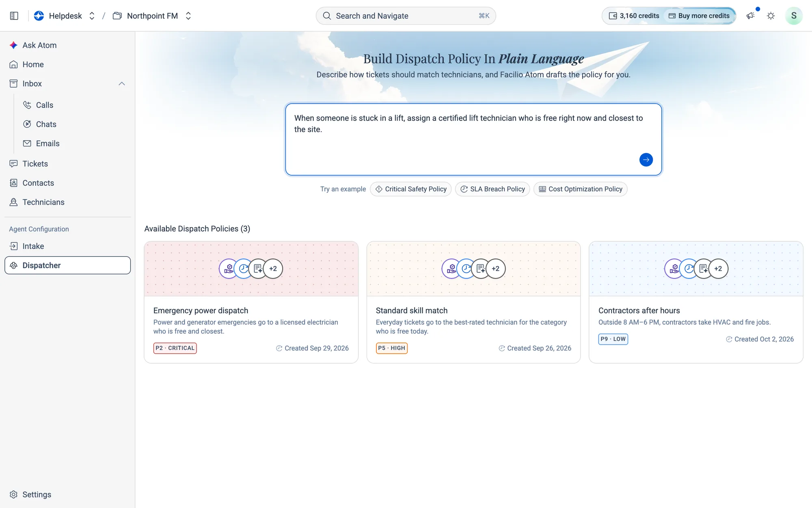This screenshot has height=508, width=812.
Task: Toggle the sidebar panel icon
Action: click(14, 16)
